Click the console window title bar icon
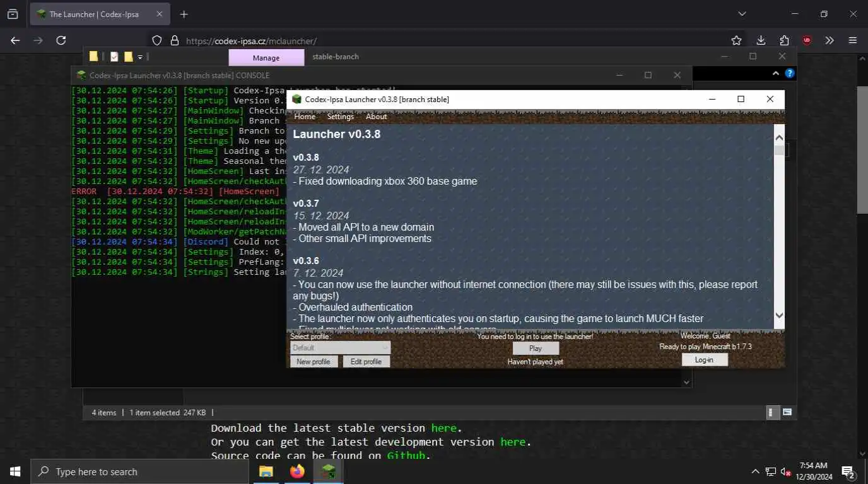This screenshot has width=868, height=484. coord(81,75)
